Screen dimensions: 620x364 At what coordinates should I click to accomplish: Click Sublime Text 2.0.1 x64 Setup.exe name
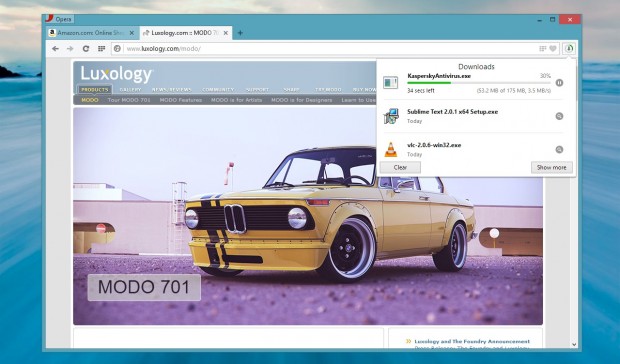point(452,112)
